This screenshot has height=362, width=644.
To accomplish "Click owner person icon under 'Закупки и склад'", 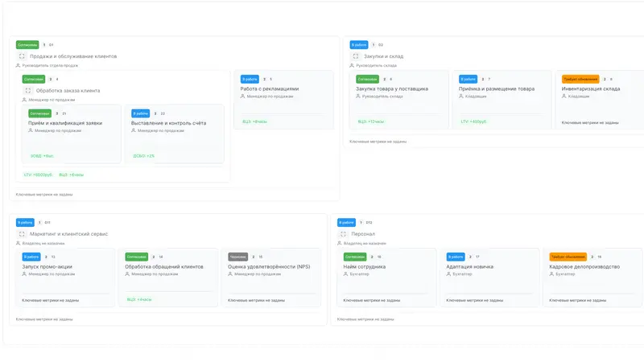I will [352, 65].
